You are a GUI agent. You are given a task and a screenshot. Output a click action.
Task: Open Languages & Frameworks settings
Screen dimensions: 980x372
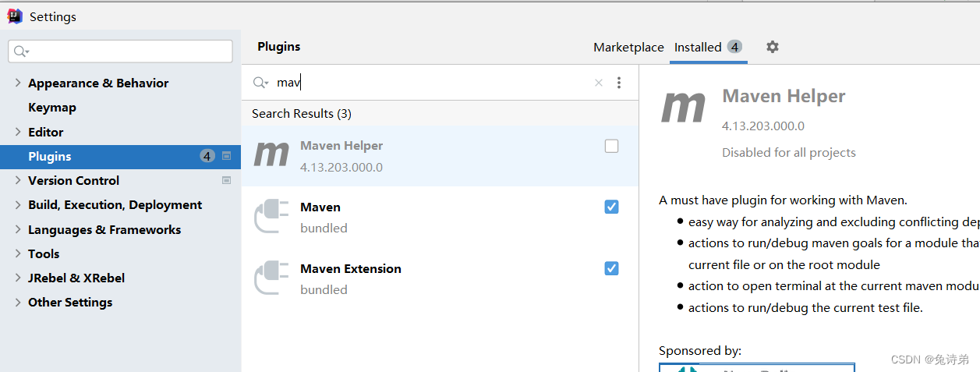pos(104,229)
